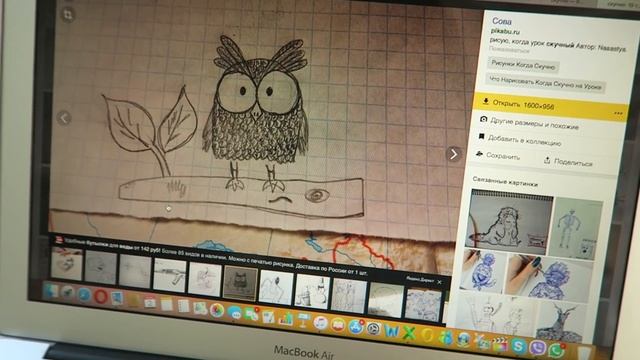Open the related blue drawing with hand thumbnail
The width and height of the screenshot is (640, 360).
click(x=549, y=278)
